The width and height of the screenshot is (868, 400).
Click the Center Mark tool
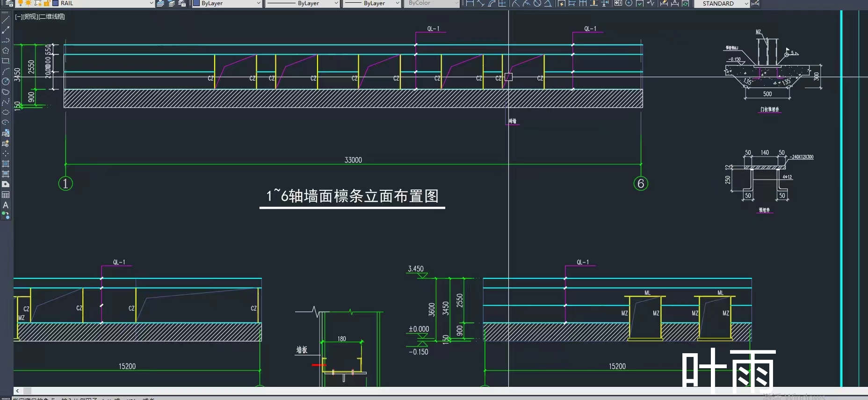(629, 3)
